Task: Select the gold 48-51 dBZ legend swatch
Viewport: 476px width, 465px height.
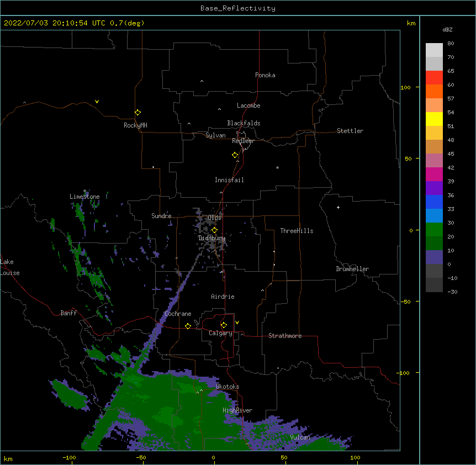Action: point(434,133)
